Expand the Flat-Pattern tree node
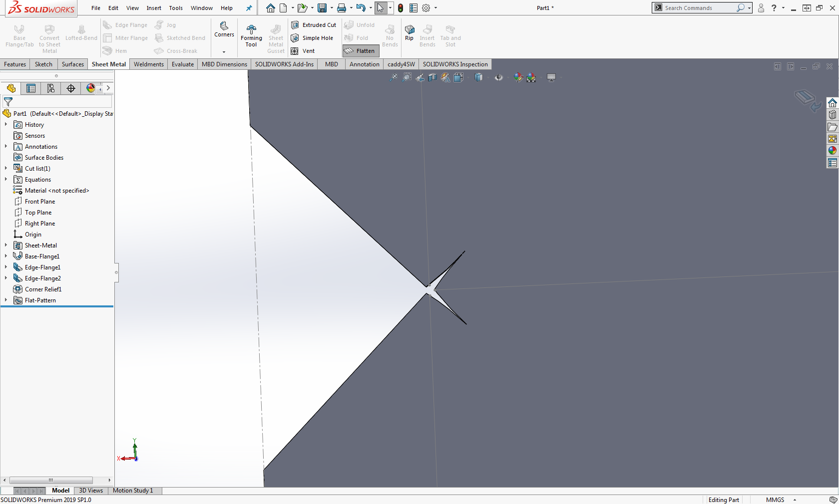 pos(6,300)
